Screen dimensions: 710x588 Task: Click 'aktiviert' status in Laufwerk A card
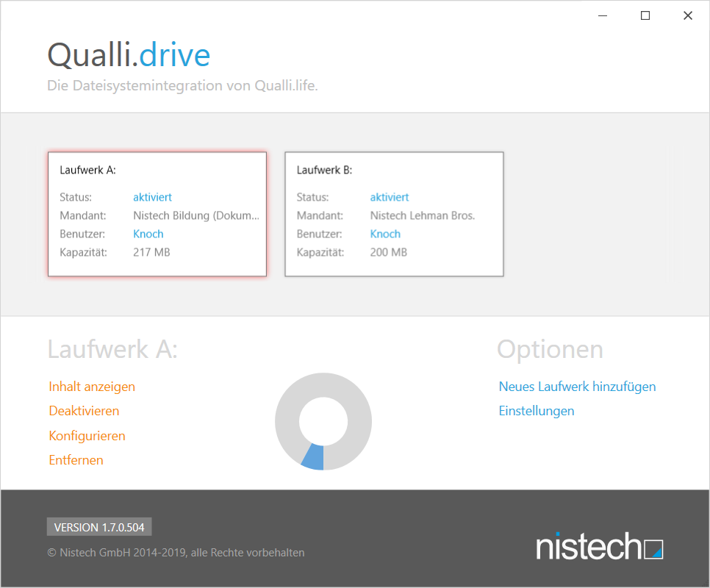click(x=153, y=198)
